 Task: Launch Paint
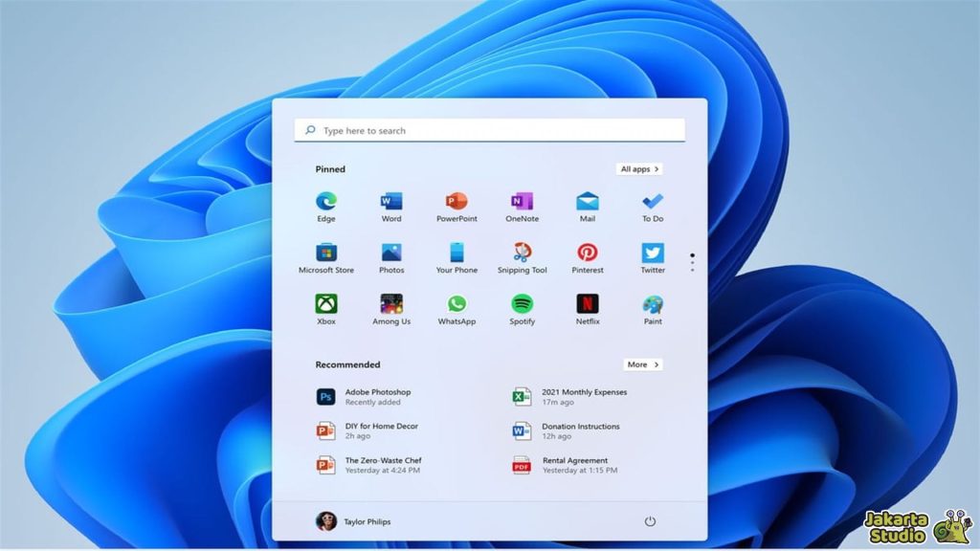652,304
